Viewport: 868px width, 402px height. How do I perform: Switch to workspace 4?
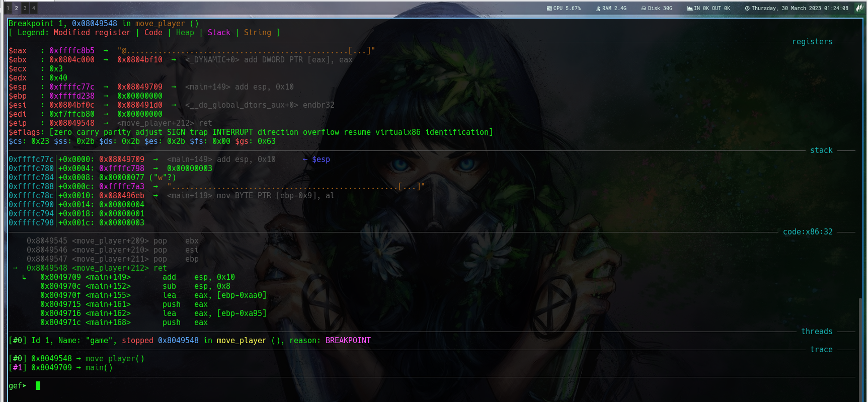[x=34, y=8]
